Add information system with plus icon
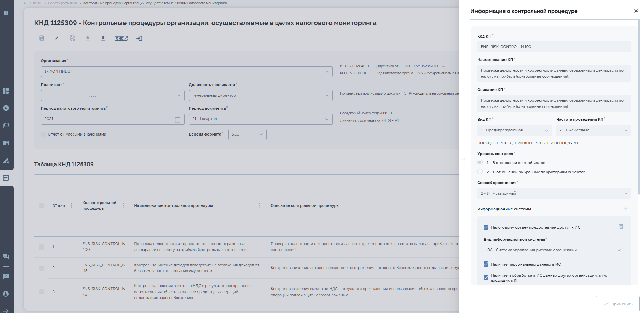644x313 pixels. (x=626, y=209)
